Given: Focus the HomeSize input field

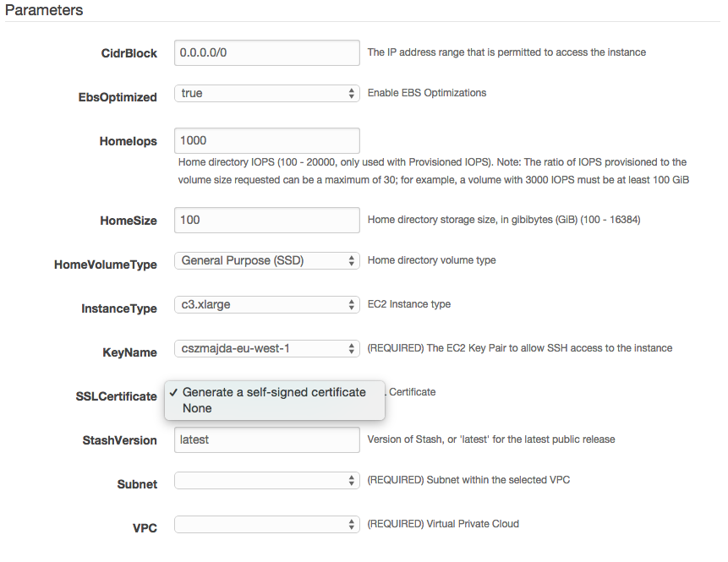Looking at the screenshot, I should point(267,220).
